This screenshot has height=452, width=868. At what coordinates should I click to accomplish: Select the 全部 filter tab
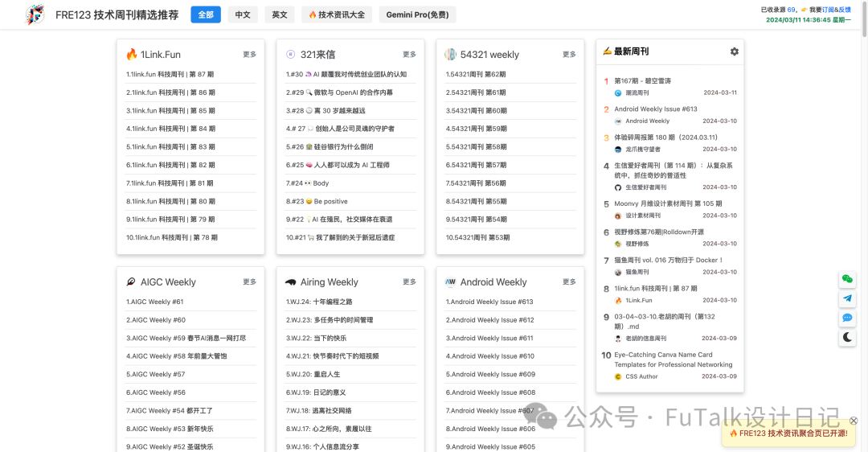pyautogui.click(x=206, y=14)
